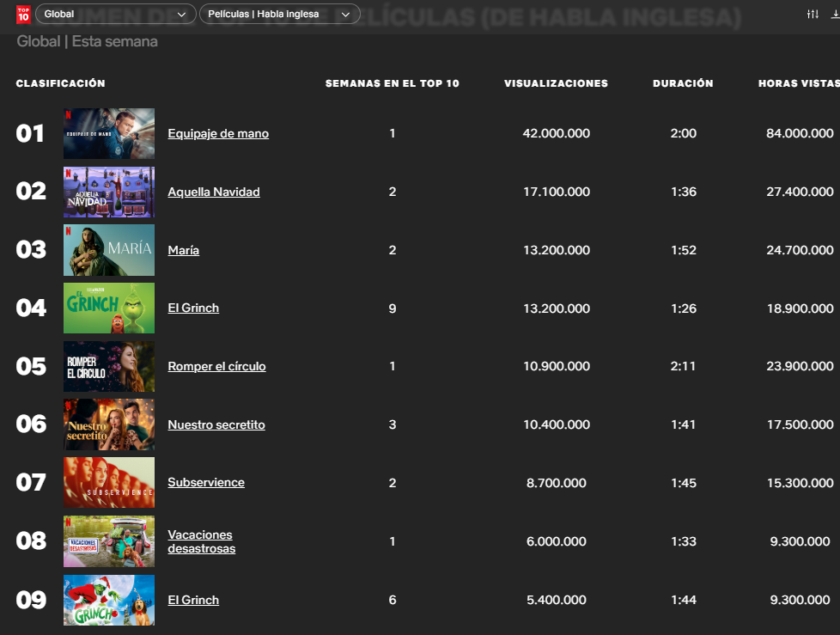Image resolution: width=840 pixels, height=635 pixels.
Task: Click the 1:52 duration value
Action: click(x=684, y=250)
